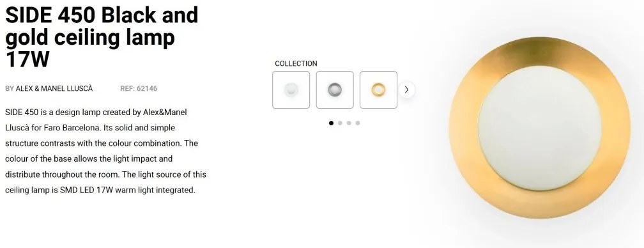Click the COLLECTION section label
Screen dimensions: 644x248
point(296,64)
